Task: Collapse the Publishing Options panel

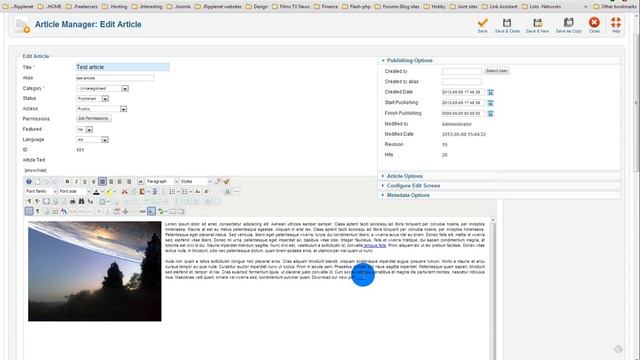Action: pyautogui.click(x=409, y=60)
